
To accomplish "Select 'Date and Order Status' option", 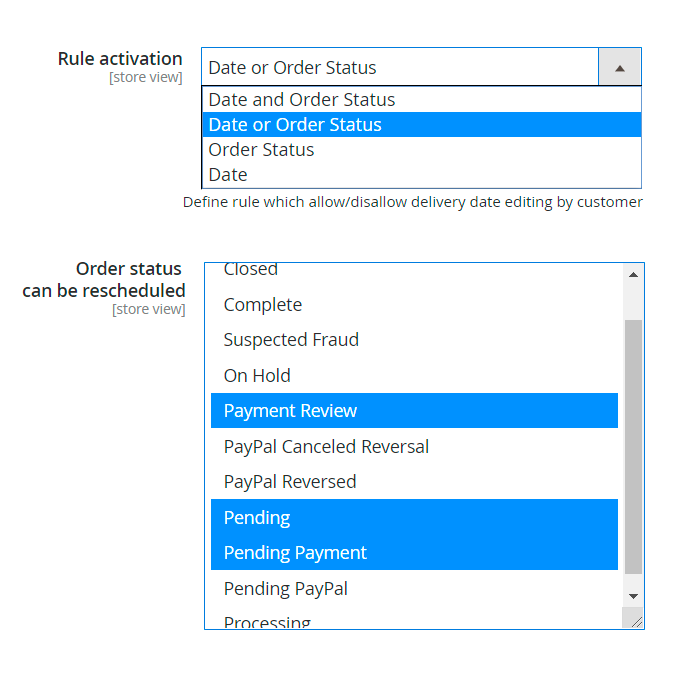I will 301,100.
